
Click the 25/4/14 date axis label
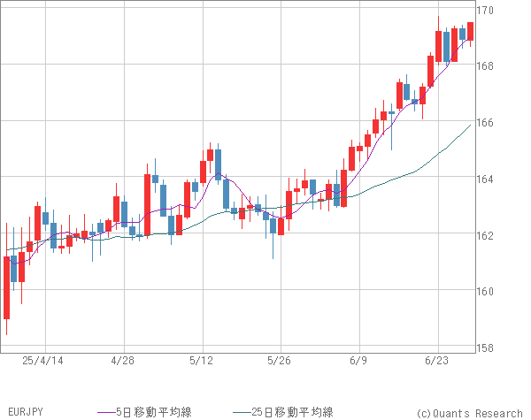pyautogui.click(x=42, y=361)
